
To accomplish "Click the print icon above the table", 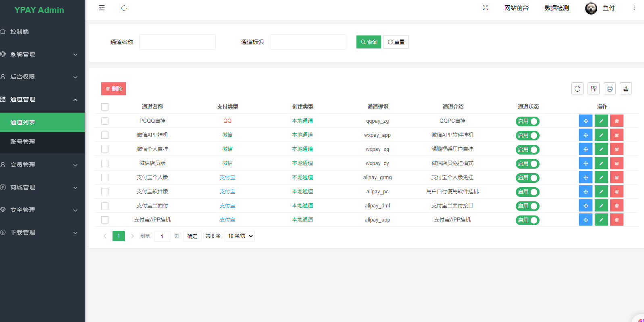I will [610, 89].
